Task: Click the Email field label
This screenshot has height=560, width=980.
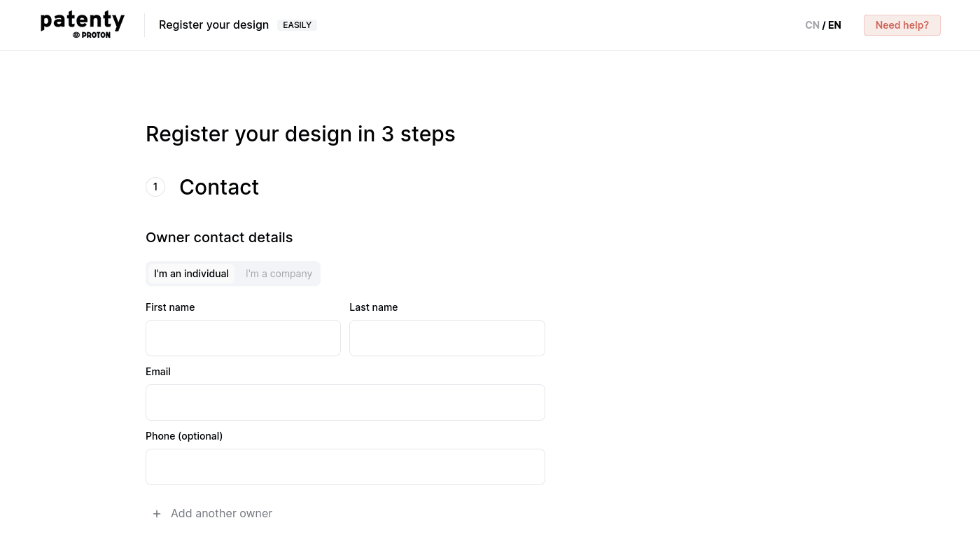Action: [158, 372]
